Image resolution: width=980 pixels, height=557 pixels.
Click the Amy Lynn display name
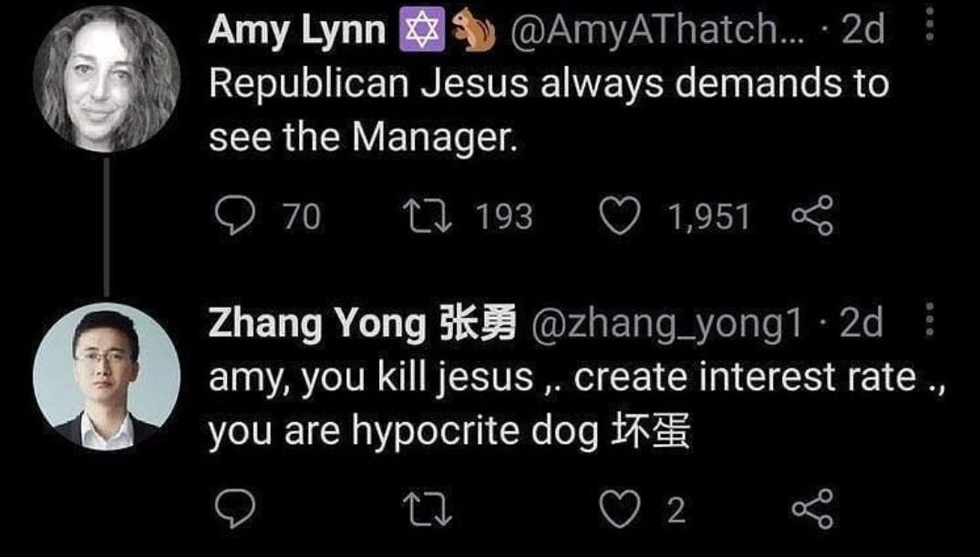pos(297,31)
